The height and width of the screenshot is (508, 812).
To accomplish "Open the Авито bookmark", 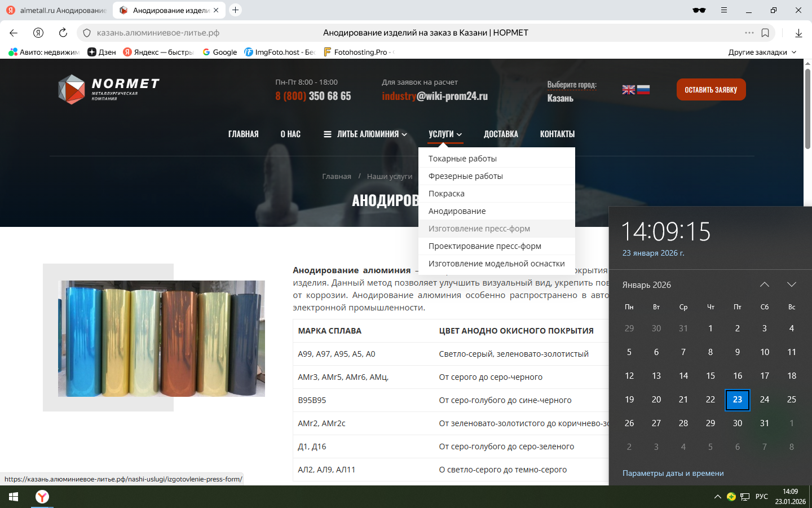I will [44, 52].
